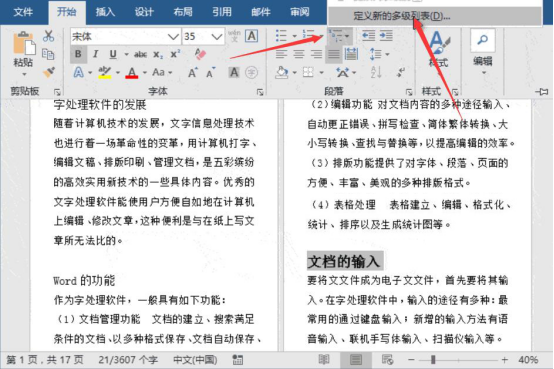Click the Cut scissors icon

48,36
